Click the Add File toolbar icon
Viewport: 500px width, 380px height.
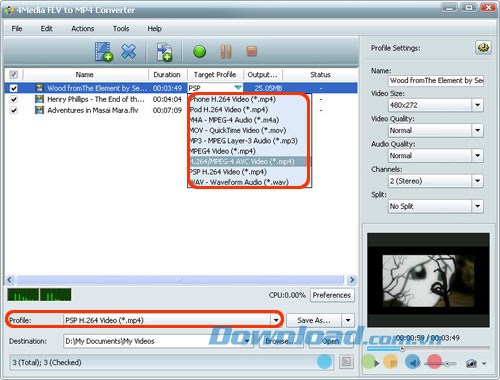104,52
